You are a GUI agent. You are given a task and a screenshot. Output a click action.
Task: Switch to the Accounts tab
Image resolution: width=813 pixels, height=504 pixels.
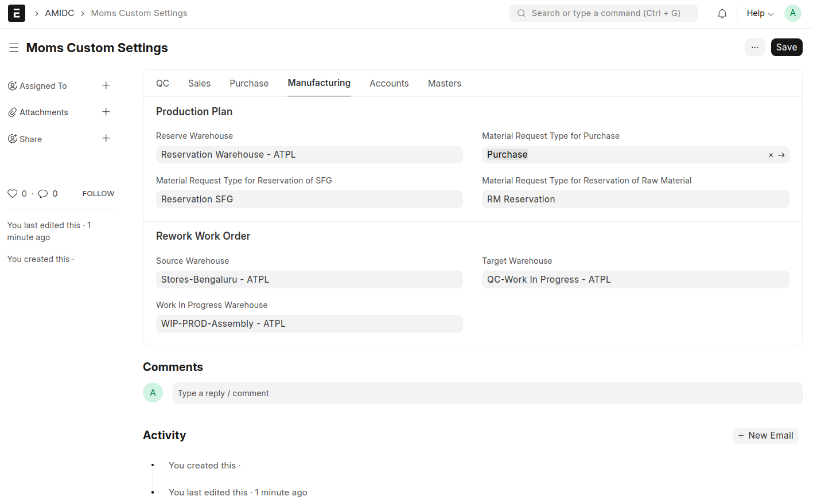(x=389, y=83)
